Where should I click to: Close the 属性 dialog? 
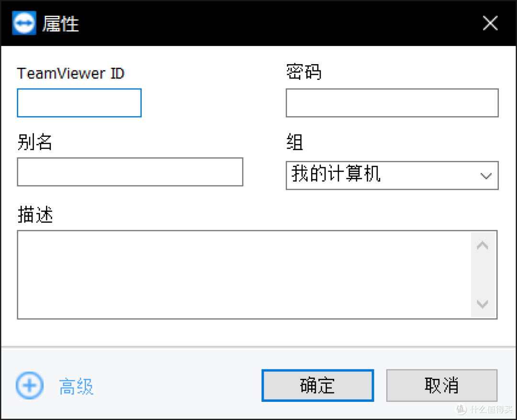click(x=490, y=22)
